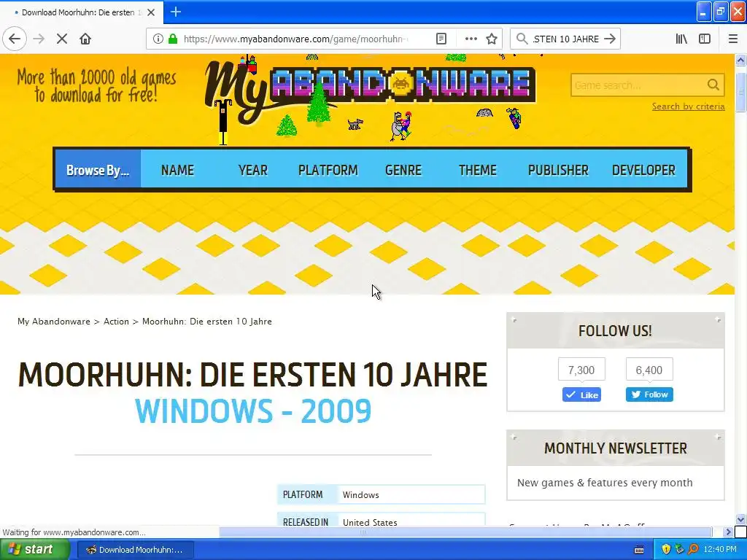The width and height of the screenshot is (747, 560).
Task: Click the search magnifier in Firefox search box
Action: tap(522, 39)
